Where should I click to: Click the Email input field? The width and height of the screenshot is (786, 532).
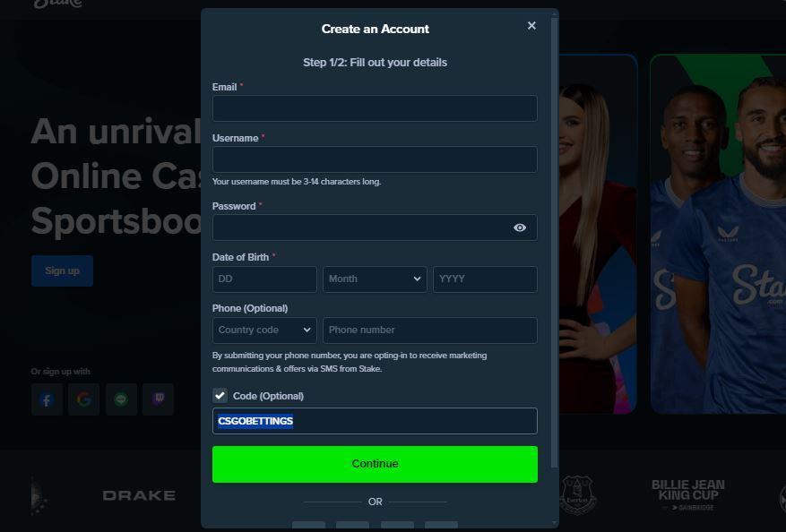pos(375,108)
